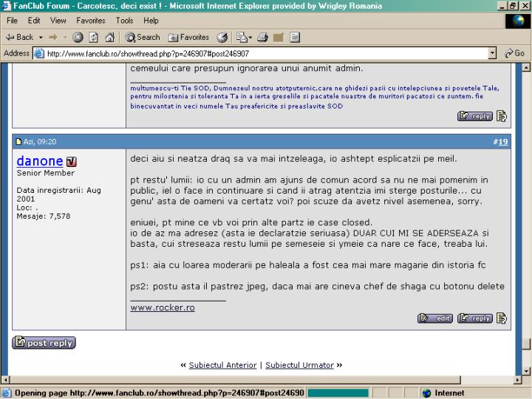Image resolution: width=532 pixels, height=399 pixels.
Task: Click the Refresh page icon
Action: pyautogui.click(x=94, y=37)
